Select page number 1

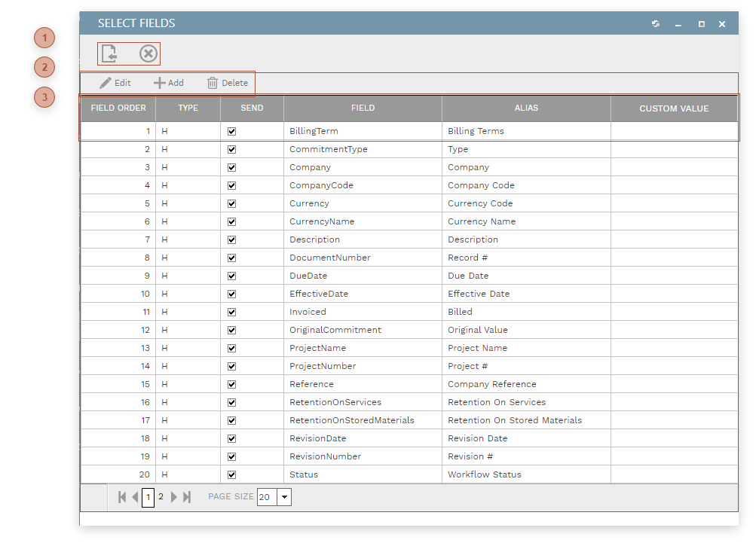pos(148,497)
